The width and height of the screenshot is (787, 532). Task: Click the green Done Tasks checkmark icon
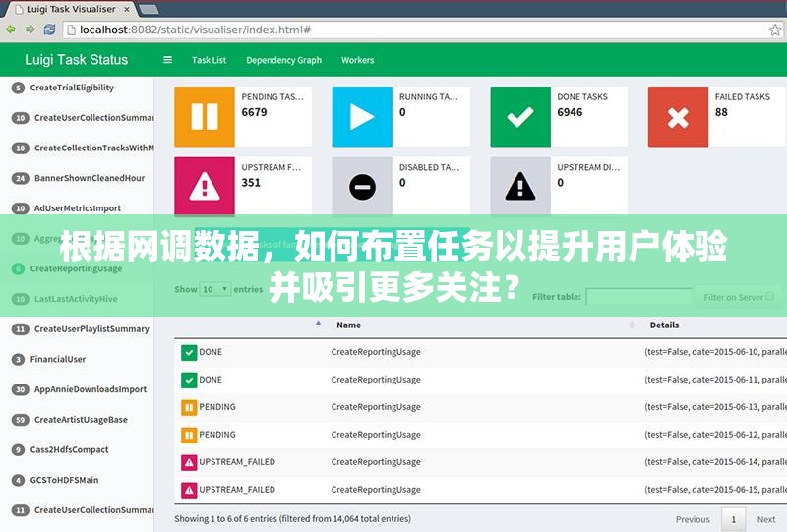pos(520,116)
